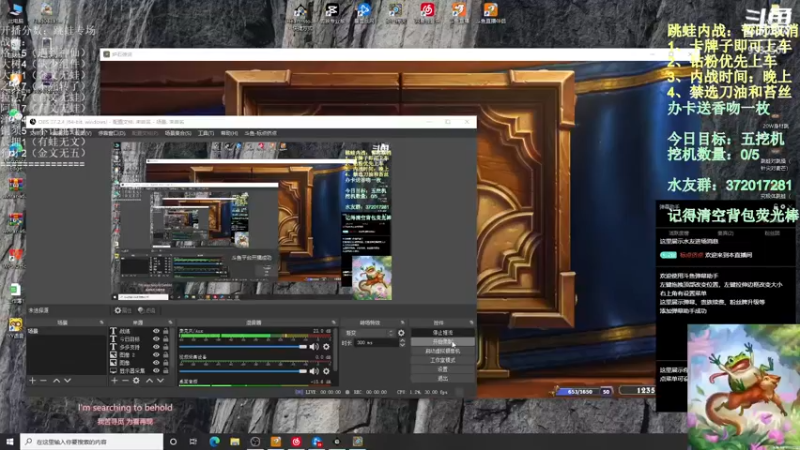Image resolution: width=800 pixels, height=450 pixels.
Task: Open the 停靠窗口(D) menu
Action: tap(112, 133)
